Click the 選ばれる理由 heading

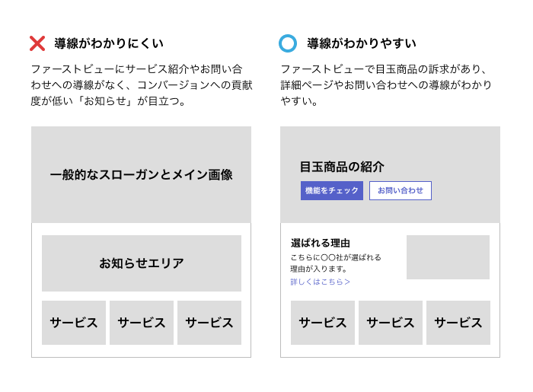[x=321, y=244]
